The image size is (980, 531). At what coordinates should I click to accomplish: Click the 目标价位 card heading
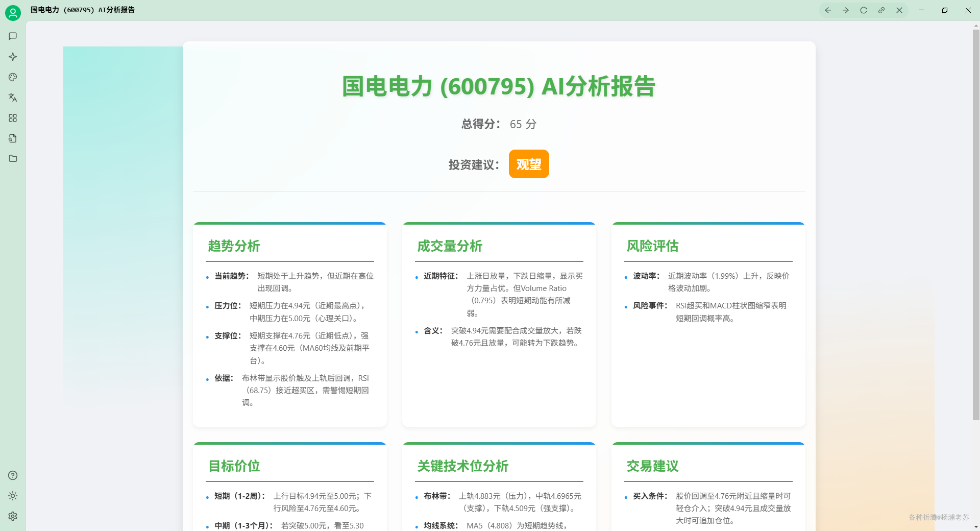click(x=234, y=466)
